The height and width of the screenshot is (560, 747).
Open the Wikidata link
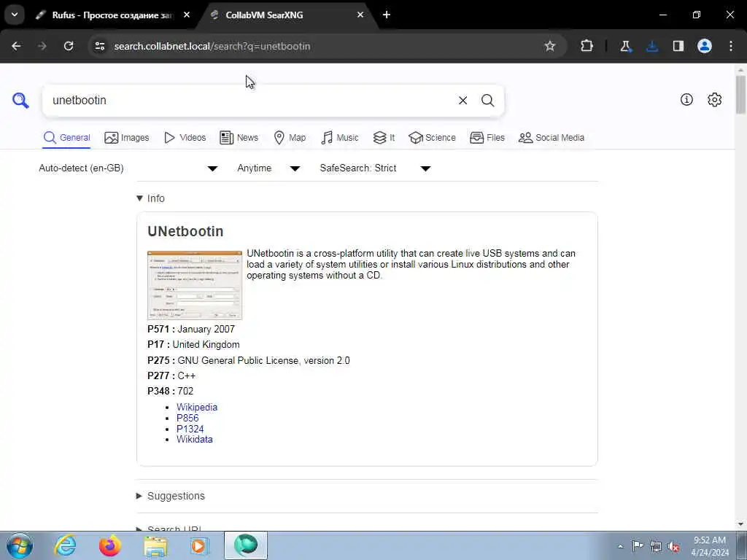(x=194, y=440)
